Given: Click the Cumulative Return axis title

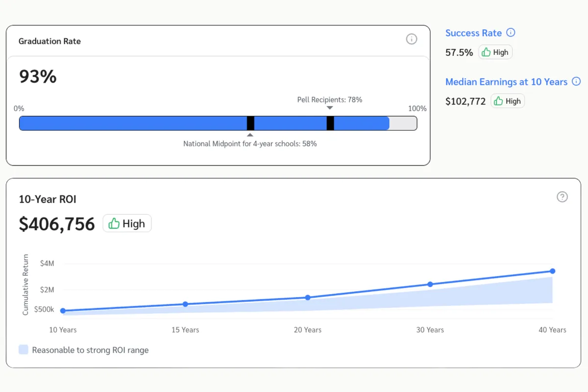Looking at the screenshot, I should pos(25,285).
